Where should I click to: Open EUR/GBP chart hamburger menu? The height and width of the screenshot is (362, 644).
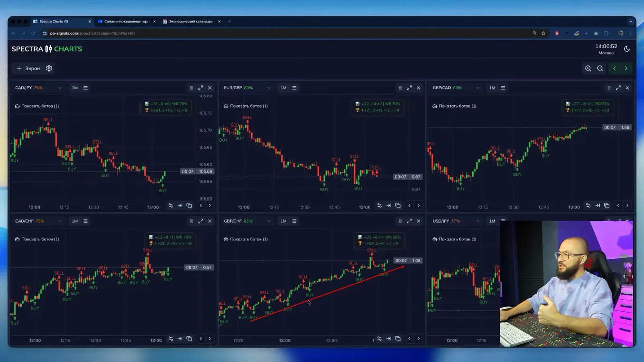pyautogui.click(x=294, y=88)
